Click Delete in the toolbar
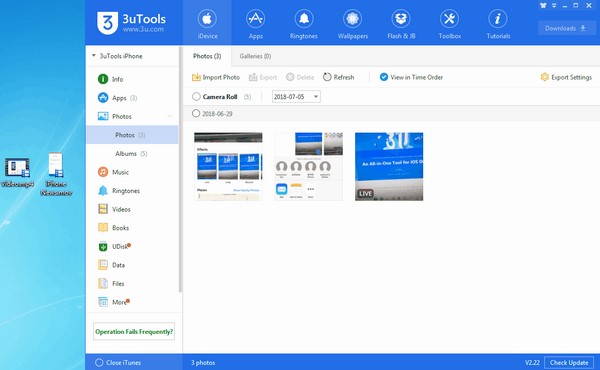This screenshot has width=600, height=370. [300, 77]
